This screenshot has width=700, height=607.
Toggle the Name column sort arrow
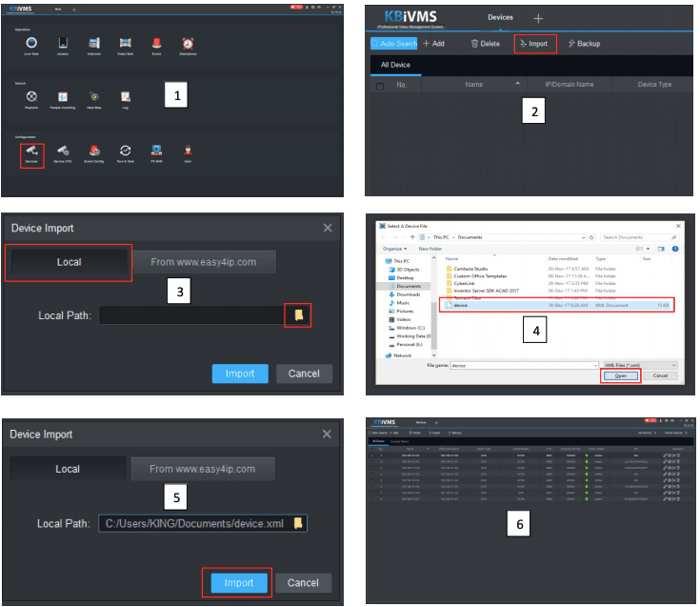coord(517,85)
